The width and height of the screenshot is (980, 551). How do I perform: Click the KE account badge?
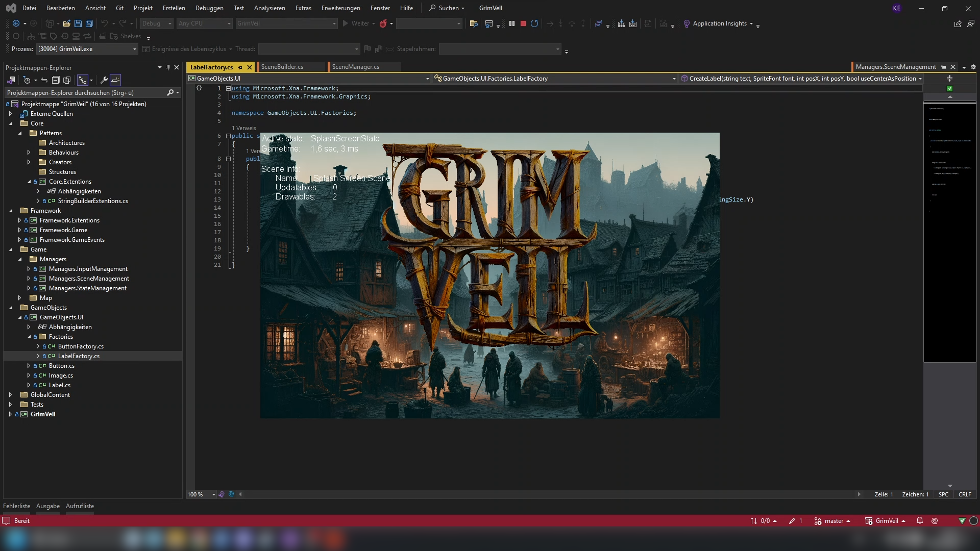[x=897, y=8]
